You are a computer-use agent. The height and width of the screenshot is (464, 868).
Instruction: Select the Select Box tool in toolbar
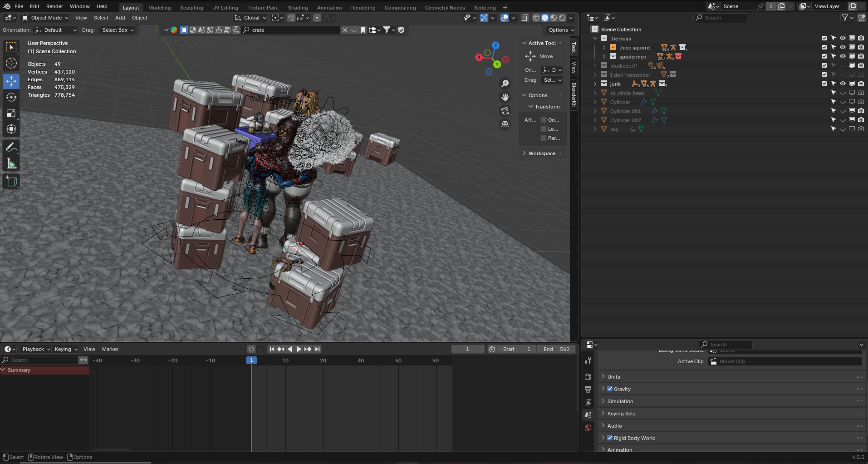[11, 47]
